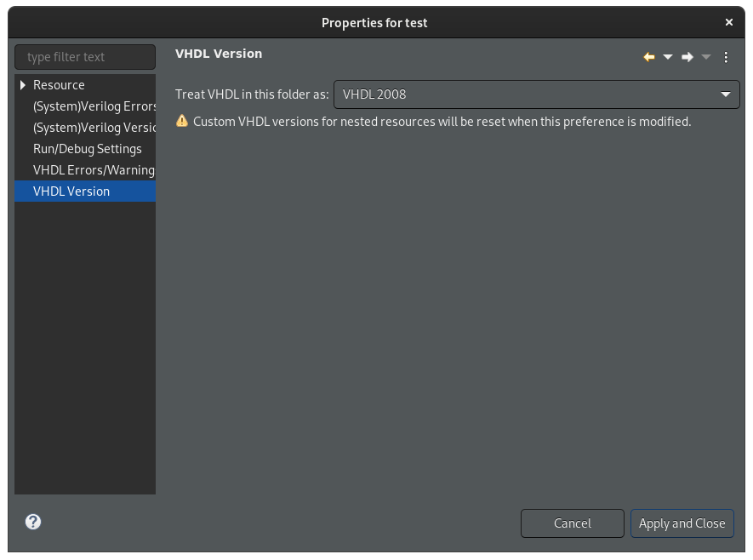Image resolution: width=753 pixels, height=560 pixels.
Task: Expand the Resource tree node
Action: pyautogui.click(x=23, y=85)
